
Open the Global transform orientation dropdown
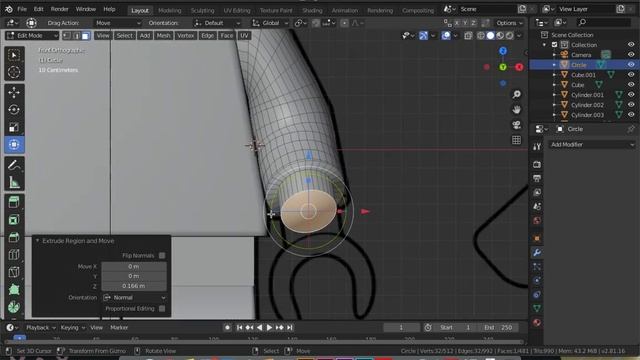click(x=270, y=23)
